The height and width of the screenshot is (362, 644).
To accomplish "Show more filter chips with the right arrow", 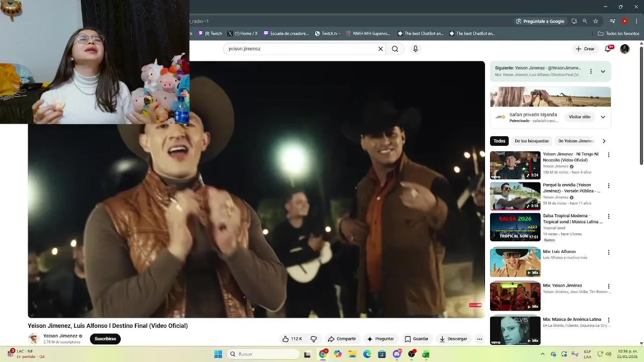I will [x=604, y=141].
